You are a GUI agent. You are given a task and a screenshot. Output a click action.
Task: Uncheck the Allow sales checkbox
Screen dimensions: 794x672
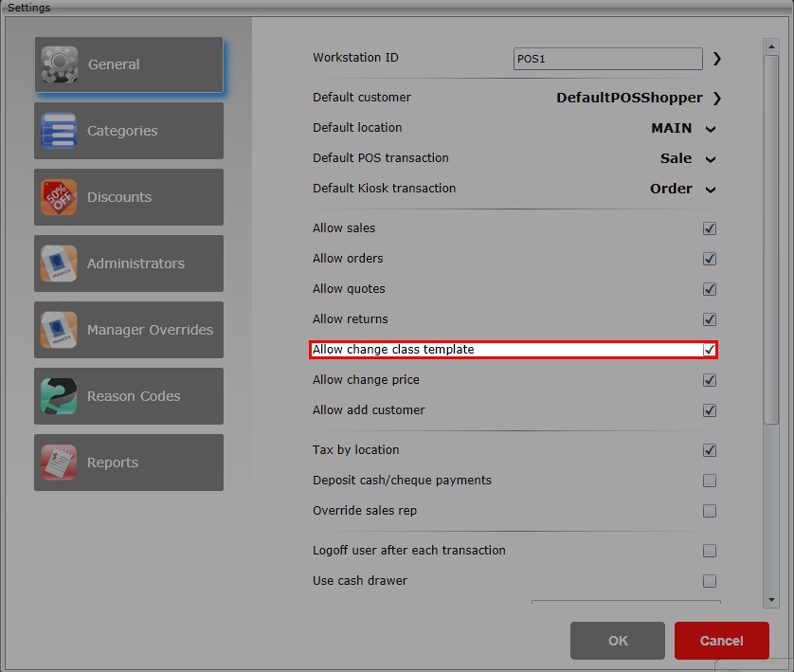click(710, 228)
